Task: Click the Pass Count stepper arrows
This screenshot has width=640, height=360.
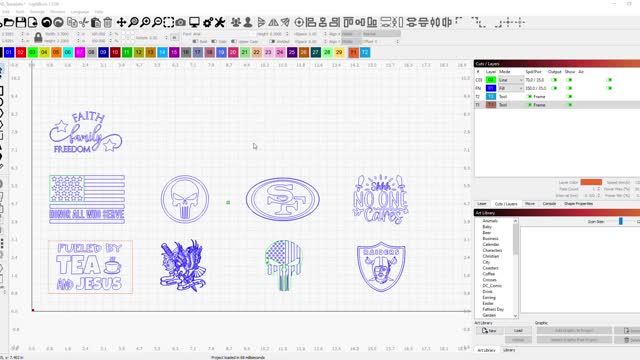Action: coord(598,189)
